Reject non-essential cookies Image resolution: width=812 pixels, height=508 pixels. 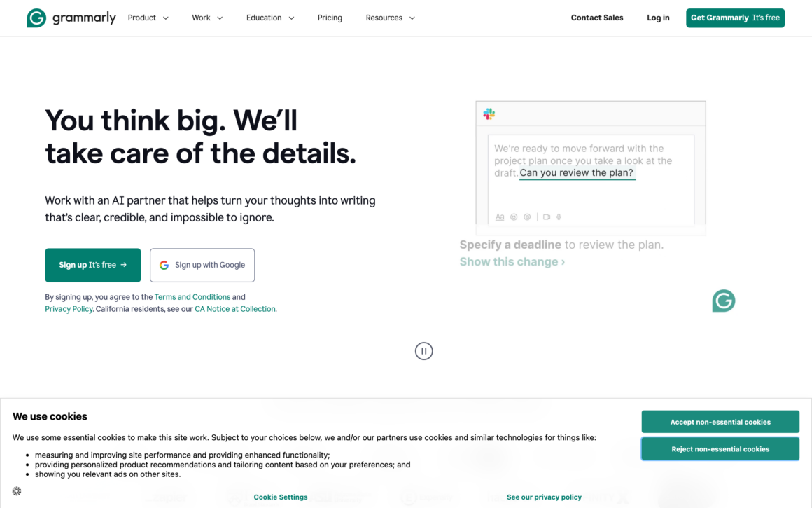tap(720, 449)
